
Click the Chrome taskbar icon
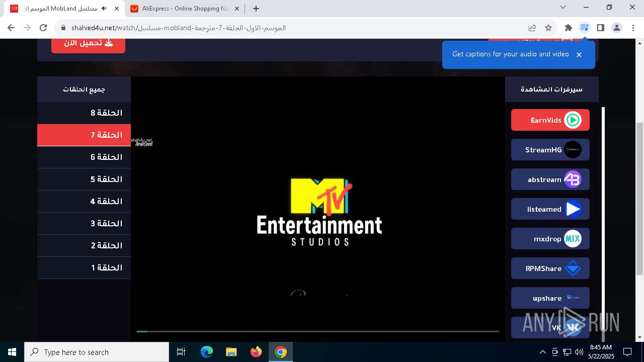(281, 352)
